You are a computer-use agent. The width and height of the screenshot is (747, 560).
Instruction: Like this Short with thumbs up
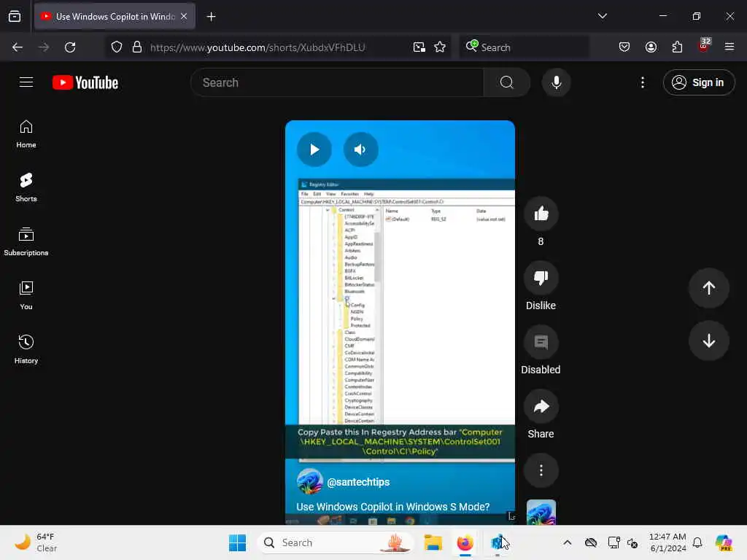coord(541,214)
